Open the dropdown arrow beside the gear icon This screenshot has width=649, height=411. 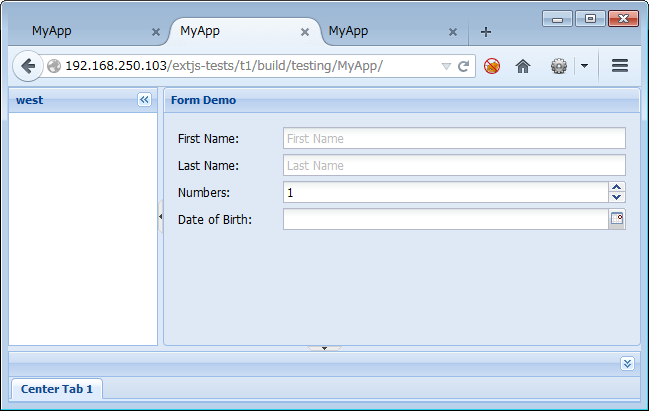(584, 66)
